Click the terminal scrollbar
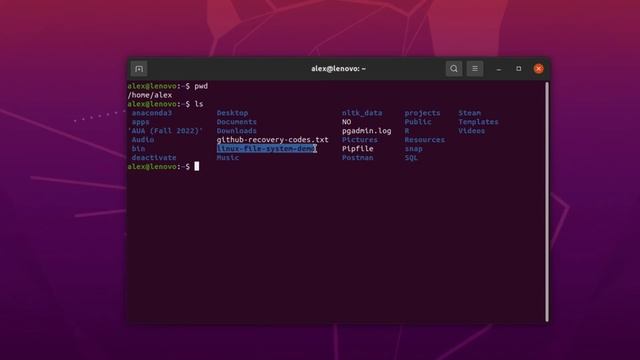This screenshot has width=640, height=360. pyautogui.click(x=547, y=202)
